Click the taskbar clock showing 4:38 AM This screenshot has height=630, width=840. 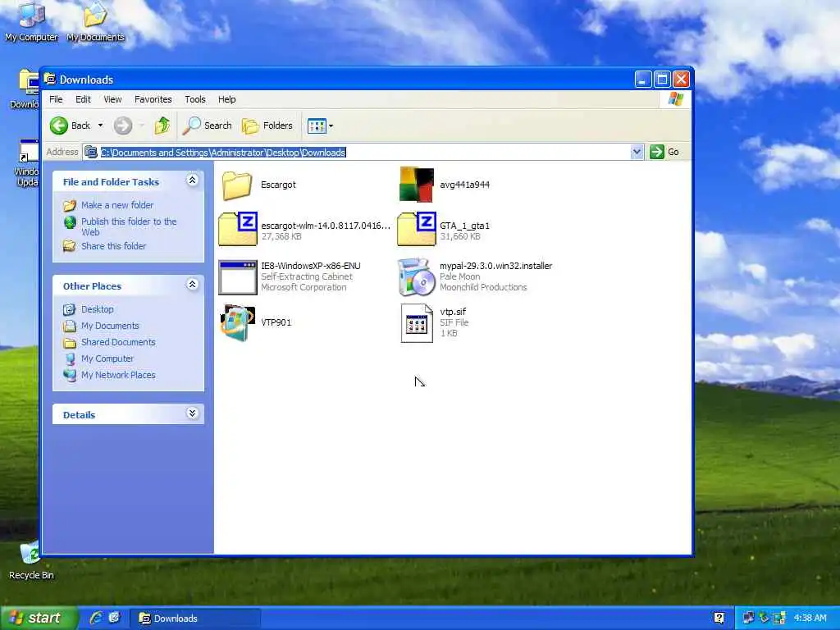pyautogui.click(x=810, y=619)
